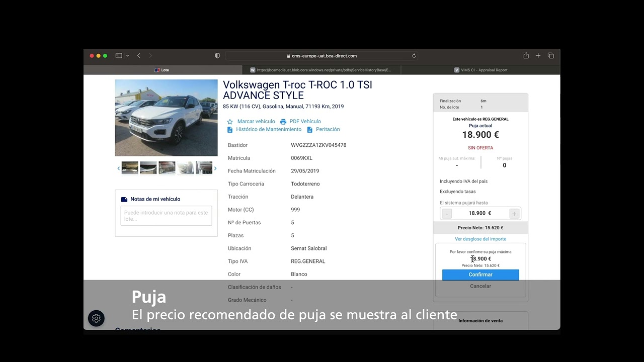
Task: Select third vehicle thumbnail
Action: (x=167, y=168)
